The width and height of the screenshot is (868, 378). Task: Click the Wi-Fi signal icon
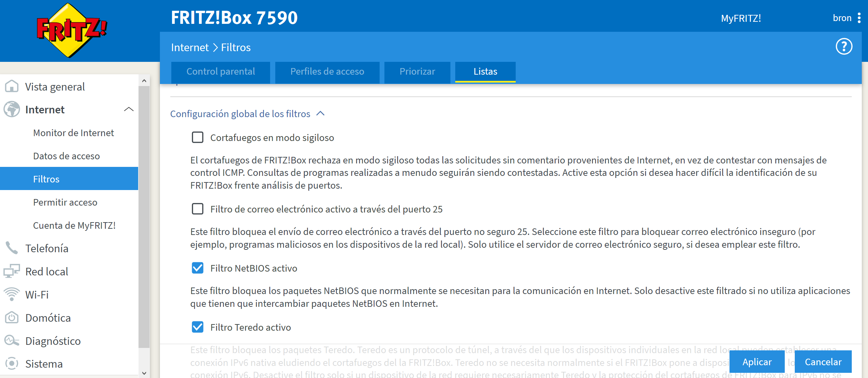[12, 294]
